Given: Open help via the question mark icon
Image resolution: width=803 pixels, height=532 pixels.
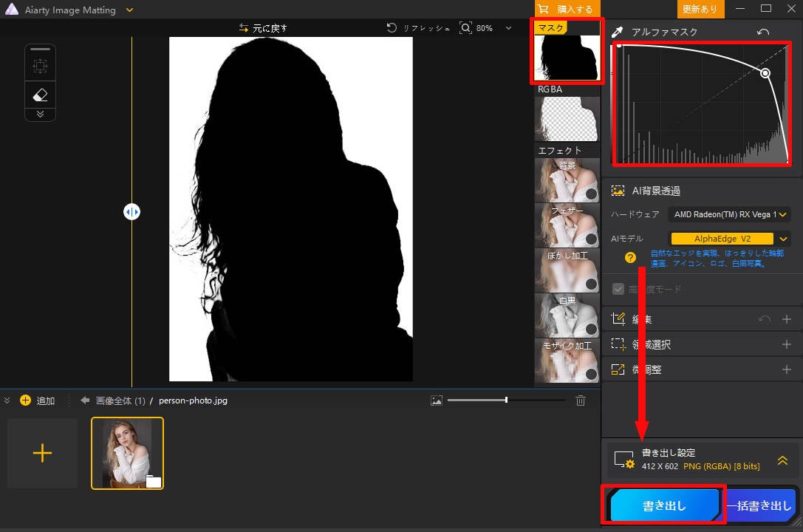Looking at the screenshot, I should click(x=629, y=258).
